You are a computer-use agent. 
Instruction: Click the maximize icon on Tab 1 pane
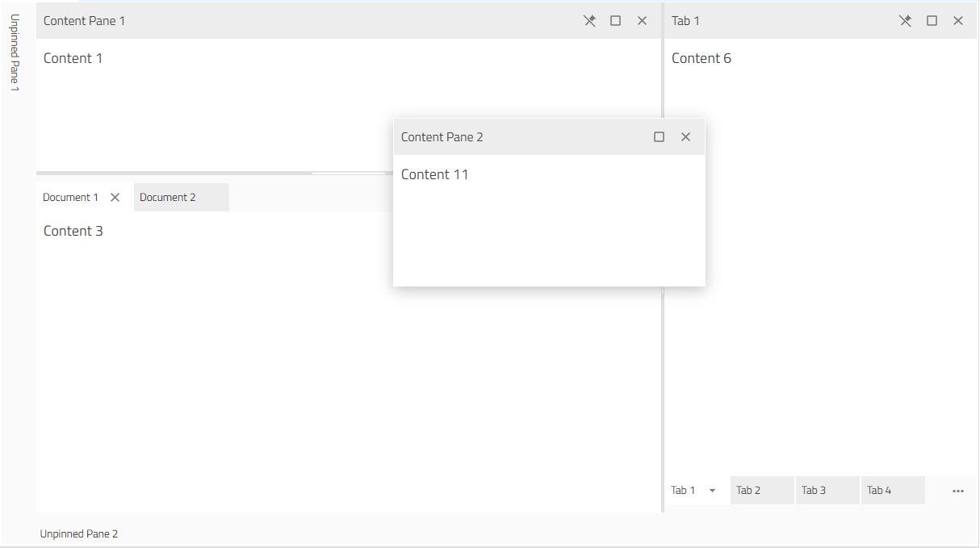(x=932, y=20)
